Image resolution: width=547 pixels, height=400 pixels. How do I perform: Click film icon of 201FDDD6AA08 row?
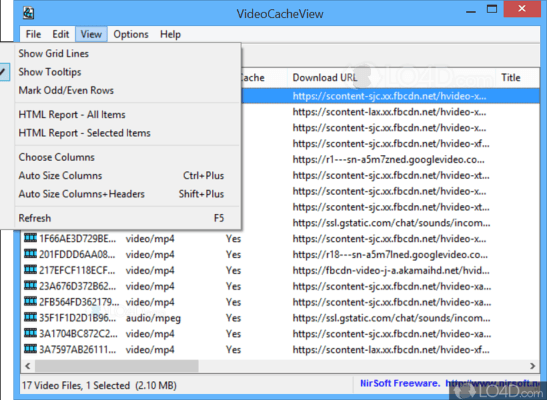point(30,254)
